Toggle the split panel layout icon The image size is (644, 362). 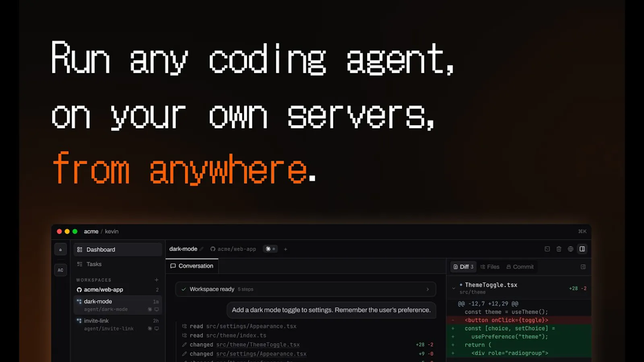[582, 249]
